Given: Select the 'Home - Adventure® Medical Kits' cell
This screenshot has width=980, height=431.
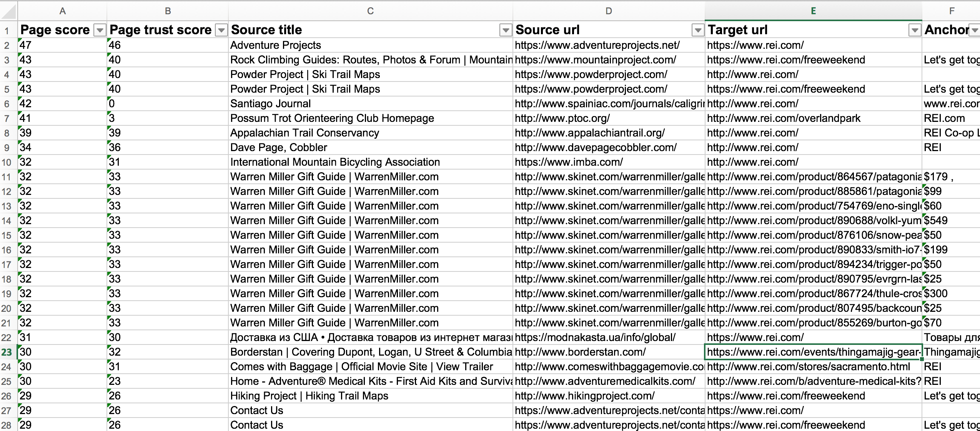Looking at the screenshot, I should click(370, 381).
